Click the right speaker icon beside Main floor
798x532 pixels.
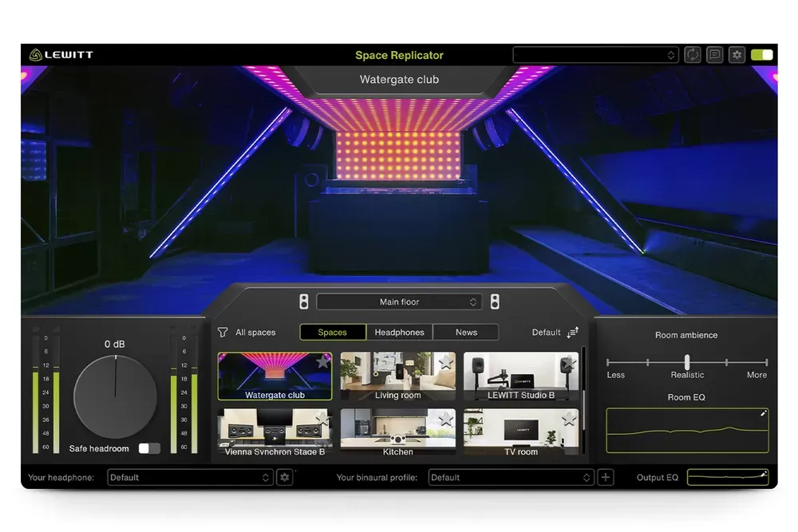tap(495, 301)
